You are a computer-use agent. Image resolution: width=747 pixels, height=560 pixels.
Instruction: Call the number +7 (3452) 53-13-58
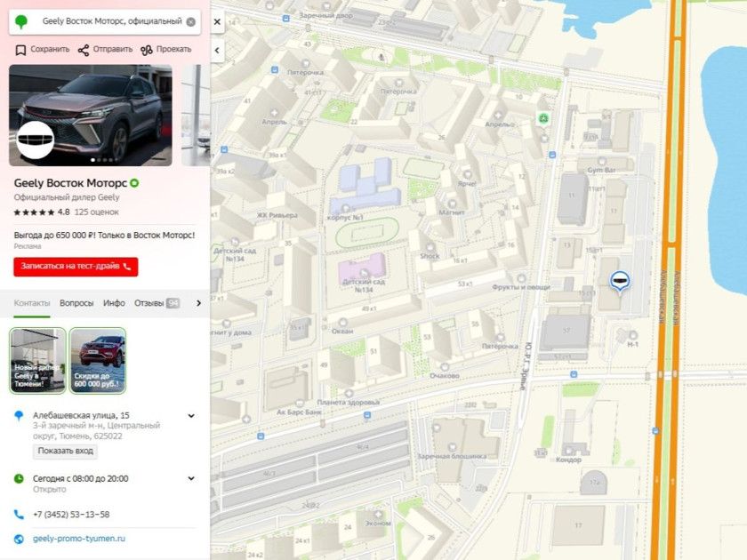[71, 515]
